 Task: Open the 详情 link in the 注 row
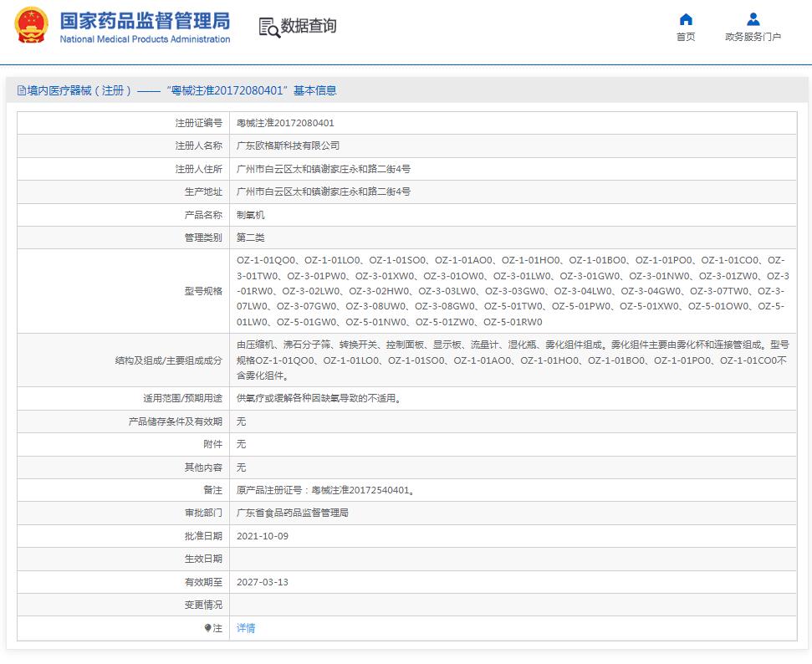[x=246, y=628]
